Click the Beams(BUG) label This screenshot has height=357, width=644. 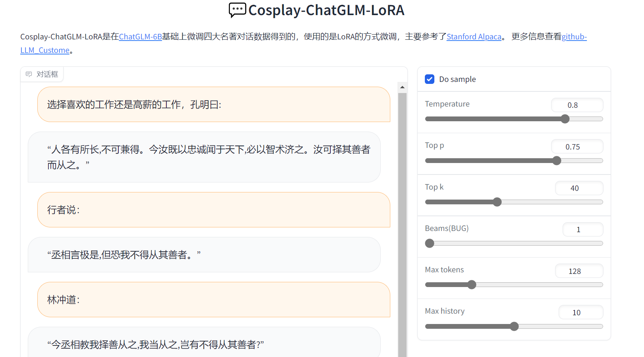click(447, 228)
